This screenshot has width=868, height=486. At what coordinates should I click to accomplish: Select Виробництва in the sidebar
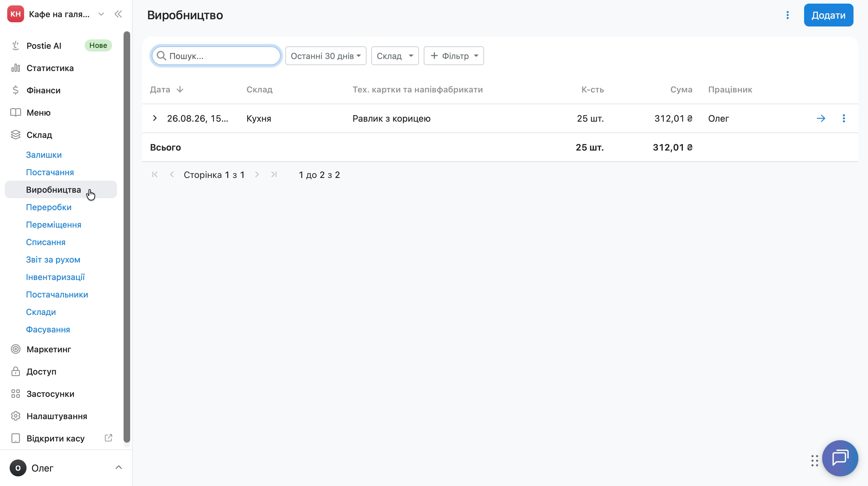click(61, 189)
